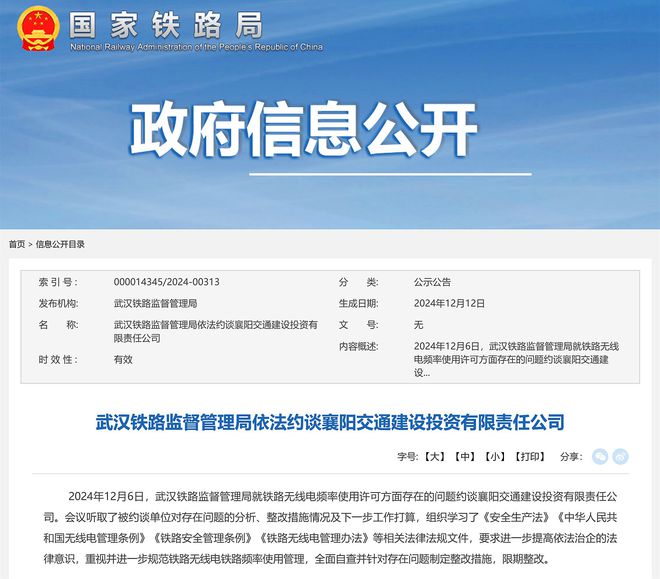Click issuing agency 武汉铁路监督管理局 value
Viewport: 660px width, 579px height.
pyautogui.click(x=155, y=303)
